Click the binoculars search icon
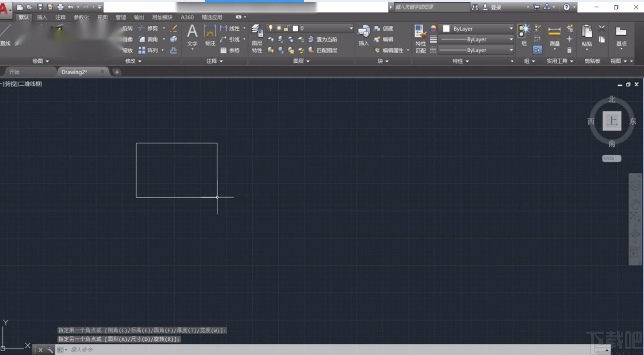The width and height of the screenshot is (644, 355). tap(475, 7)
